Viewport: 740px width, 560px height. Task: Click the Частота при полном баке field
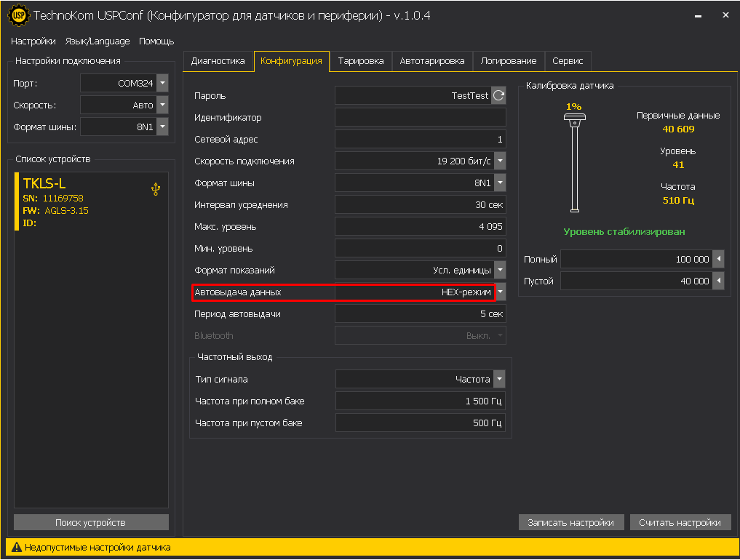(421, 401)
